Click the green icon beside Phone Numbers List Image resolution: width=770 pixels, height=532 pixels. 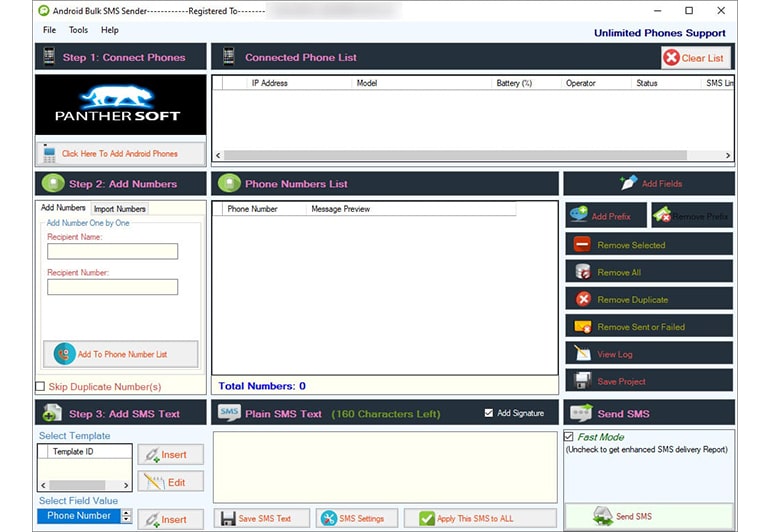(x=229, y=184)
